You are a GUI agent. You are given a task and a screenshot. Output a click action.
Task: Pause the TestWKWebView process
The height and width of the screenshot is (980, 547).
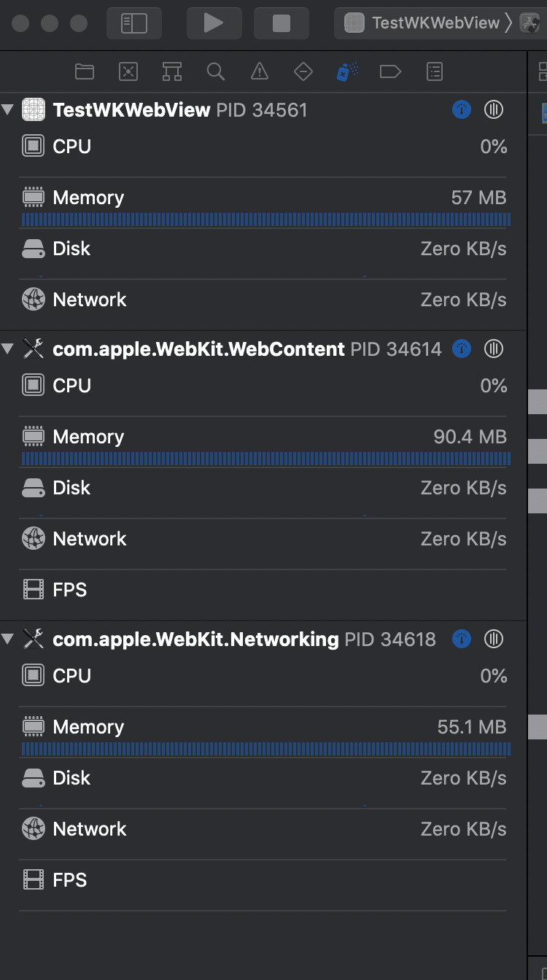pos(494,110)
